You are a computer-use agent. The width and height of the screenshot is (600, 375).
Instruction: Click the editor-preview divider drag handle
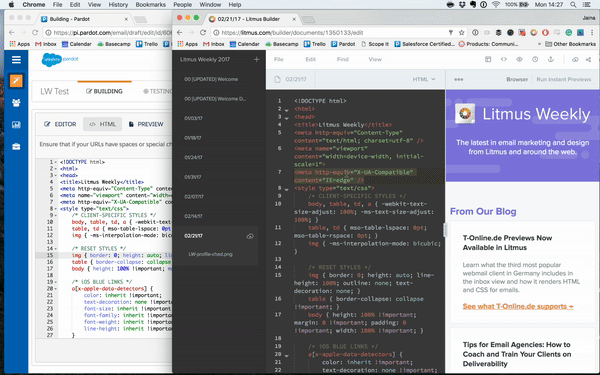pyautogui.click(x=445, y=230)
